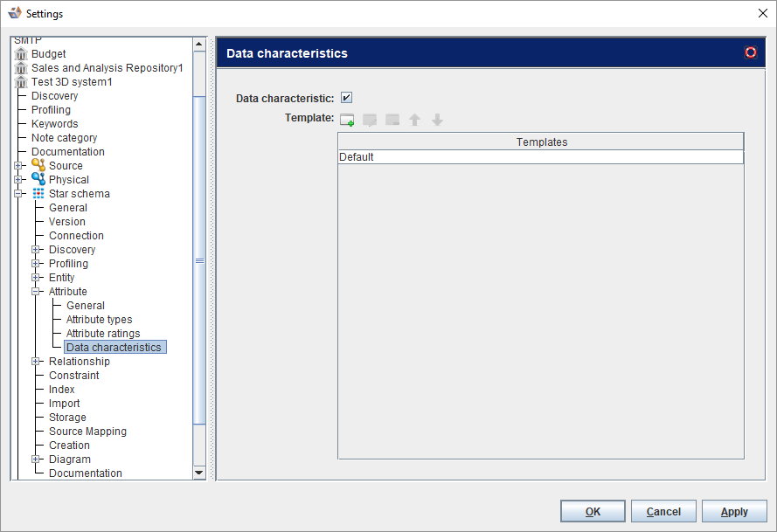
Task: Click the Templates column header
Action: (541, 142)
